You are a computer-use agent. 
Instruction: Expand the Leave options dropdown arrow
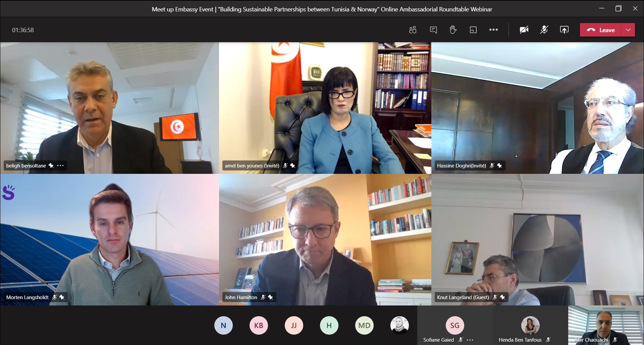pyautogui.click(x=628, y=30)
